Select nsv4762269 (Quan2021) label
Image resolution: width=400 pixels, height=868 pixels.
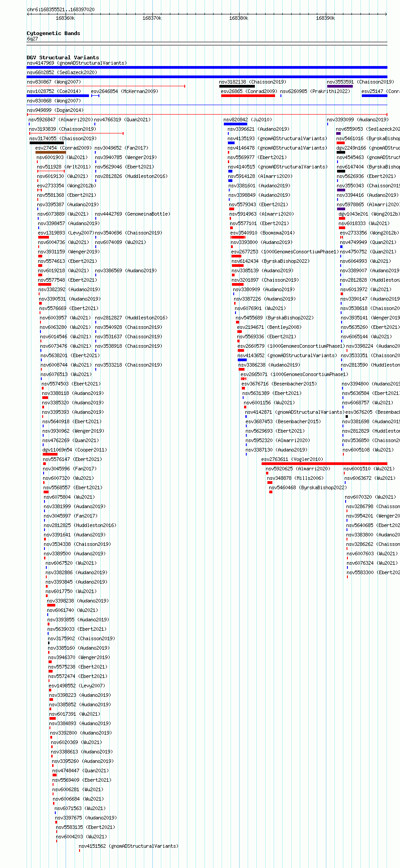(x=71, y=440)
